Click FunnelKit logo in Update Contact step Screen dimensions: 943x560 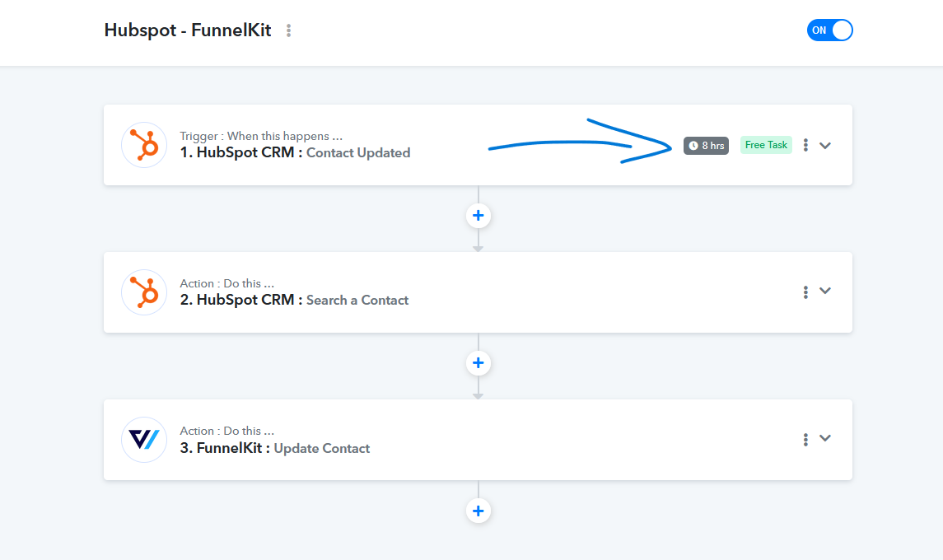(144, 440)
